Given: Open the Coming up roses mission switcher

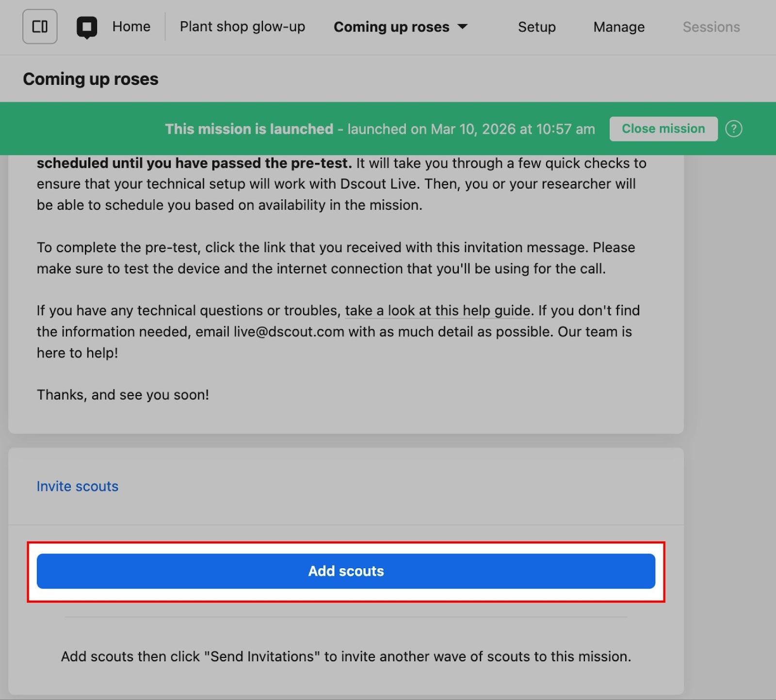Looking at the screenshot, I should point(391,27).
